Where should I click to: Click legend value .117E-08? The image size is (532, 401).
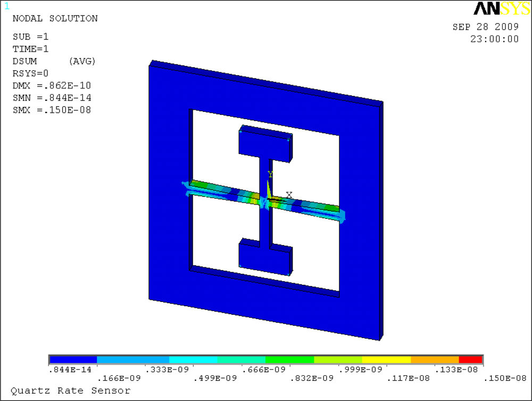point(409,378)
